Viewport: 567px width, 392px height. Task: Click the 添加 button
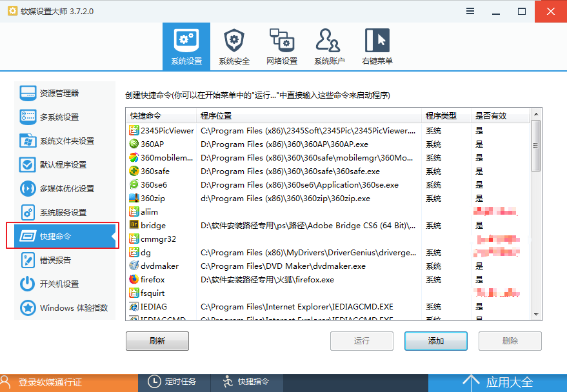point(436,340)
